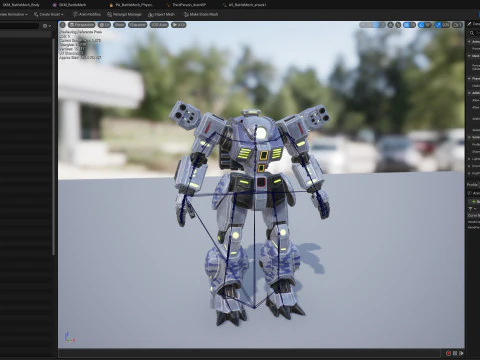The width and height of the screenshot is (480, 360).
Task: Click Make Static Mesh button
Action: click(x=201, y=14)
